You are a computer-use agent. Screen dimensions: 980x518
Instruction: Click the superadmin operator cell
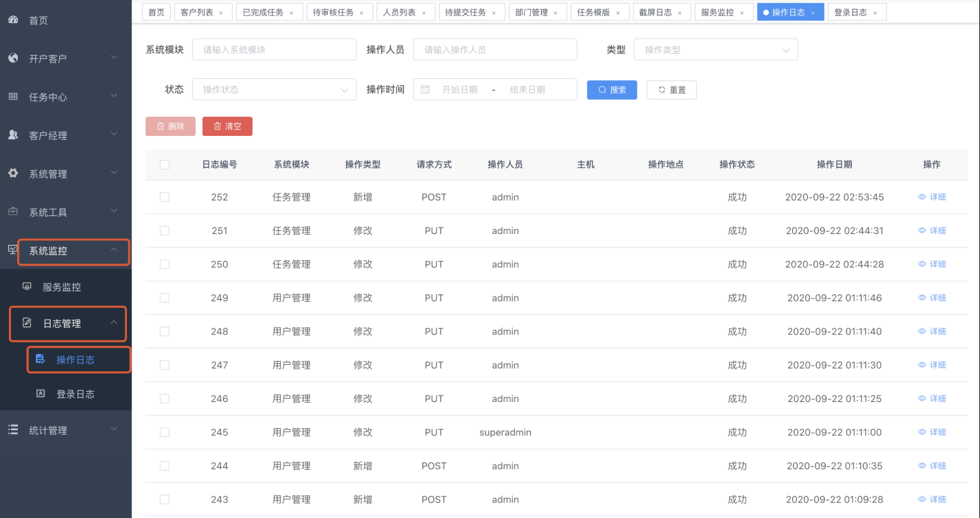[505, 432]
